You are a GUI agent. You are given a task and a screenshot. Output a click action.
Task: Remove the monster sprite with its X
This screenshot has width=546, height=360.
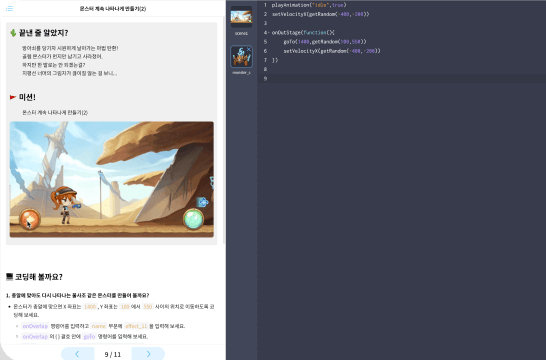(249, 49)
